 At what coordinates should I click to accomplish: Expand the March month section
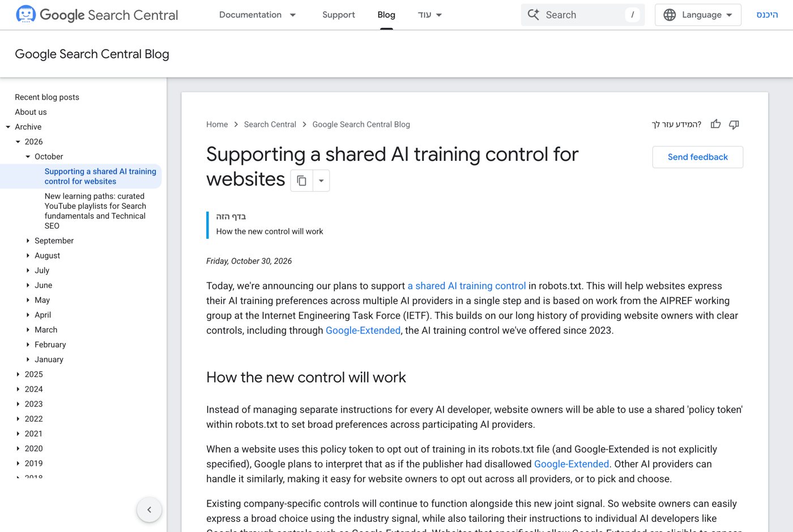[x=28, y=330]
